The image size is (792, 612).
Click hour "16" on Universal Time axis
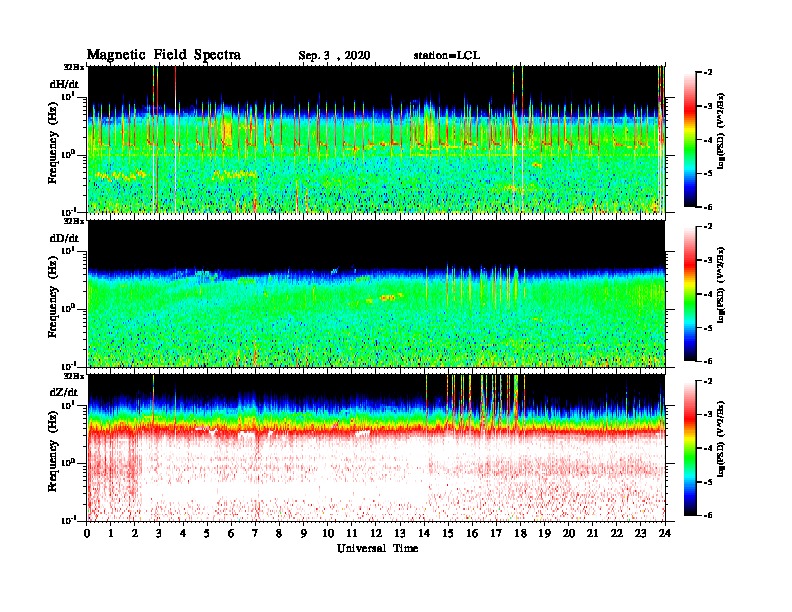[472, 533]
